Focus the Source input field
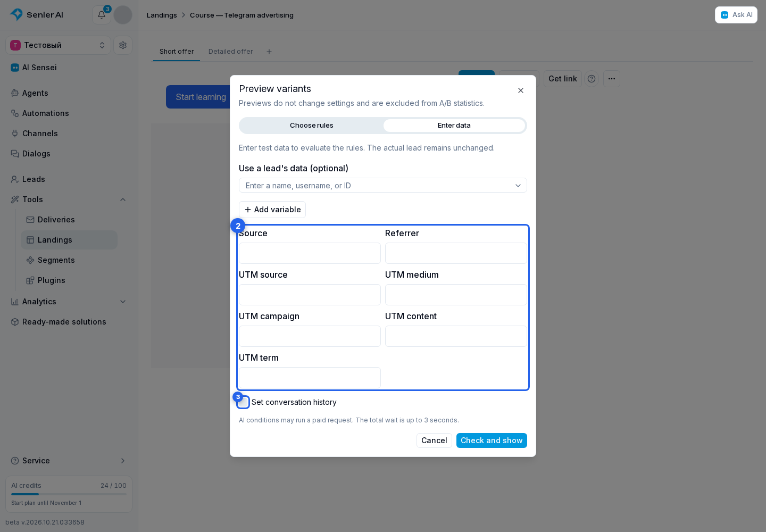 [310, 253]
